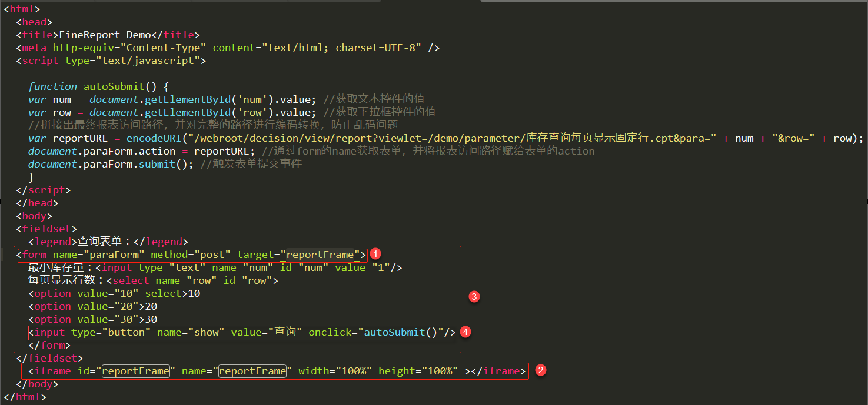Click the var reportURL encodeURI line
Viewport: 868px width, 405px height.
(445, 138)
